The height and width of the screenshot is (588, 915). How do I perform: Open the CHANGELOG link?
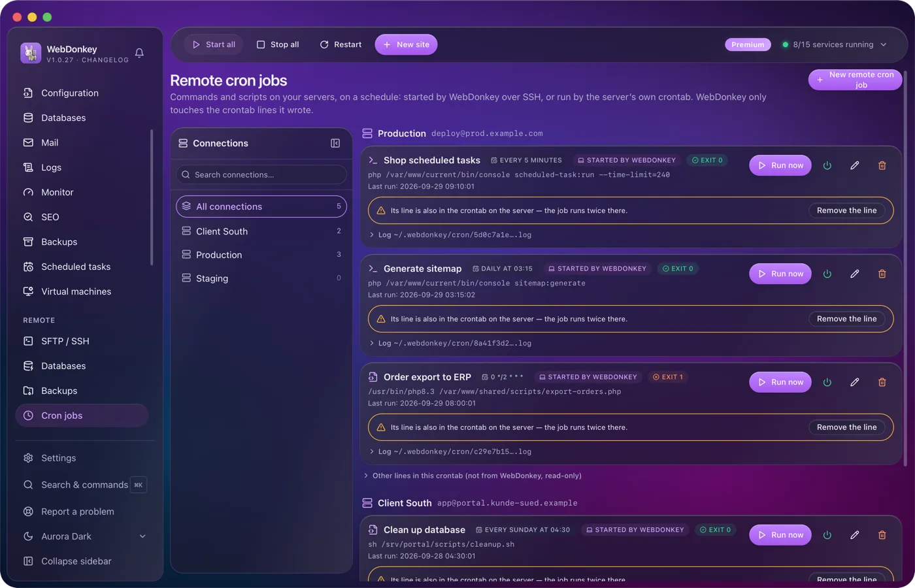105,60
